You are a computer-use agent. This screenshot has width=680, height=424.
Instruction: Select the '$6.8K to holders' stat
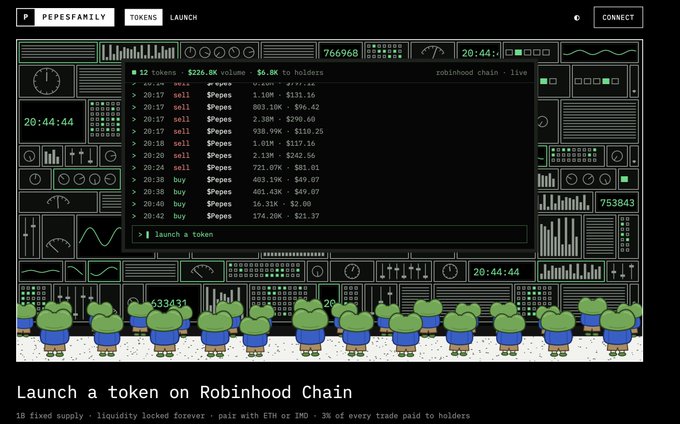[x=290, y=72]
